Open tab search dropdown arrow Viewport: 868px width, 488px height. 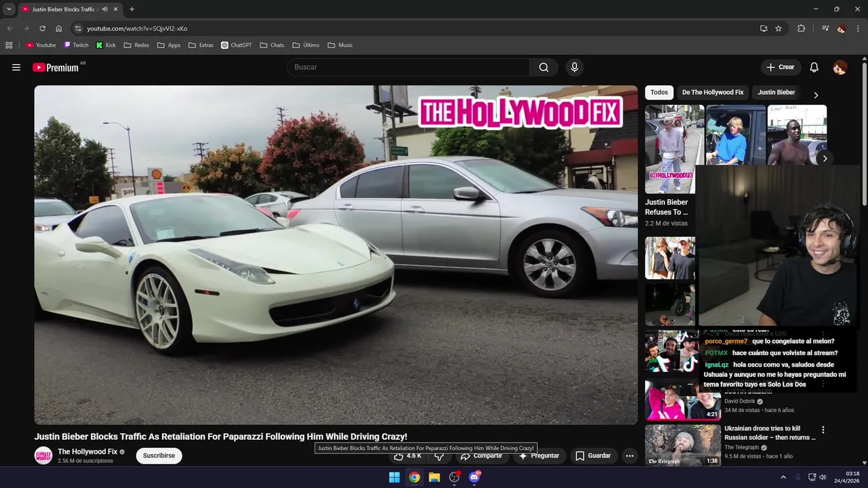tap(9, 9)
